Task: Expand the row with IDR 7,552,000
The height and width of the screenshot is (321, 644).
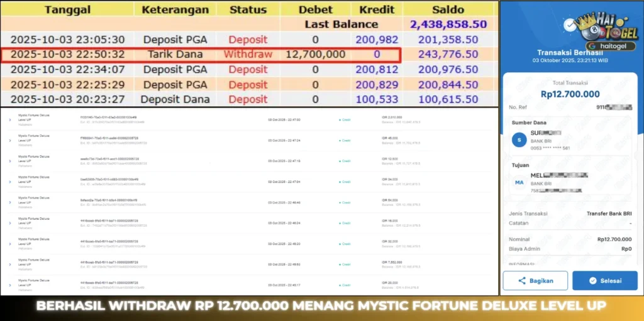Action: (10, 264)
